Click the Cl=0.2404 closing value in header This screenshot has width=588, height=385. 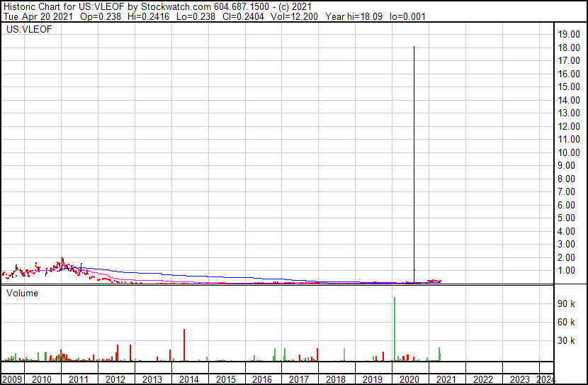(243, 16)
